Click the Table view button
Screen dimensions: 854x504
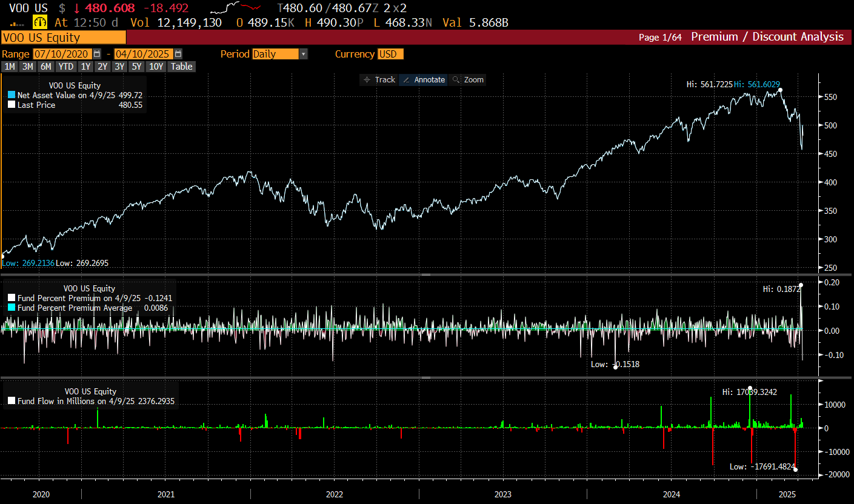tap(181, 67)
